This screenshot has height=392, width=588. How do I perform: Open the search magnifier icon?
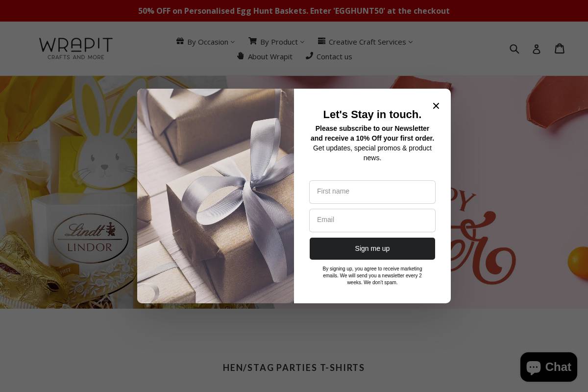pos(514,49)
